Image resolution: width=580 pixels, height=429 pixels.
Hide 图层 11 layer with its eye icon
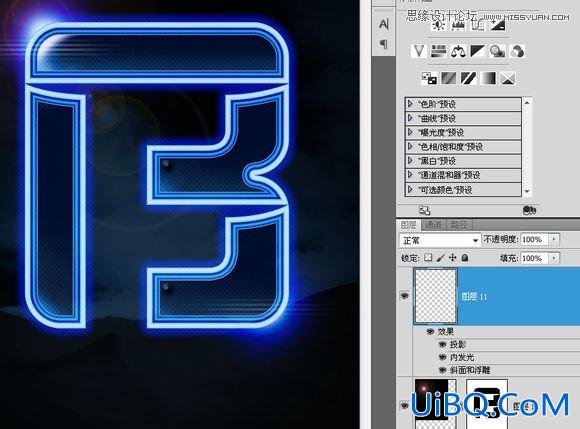404,295
